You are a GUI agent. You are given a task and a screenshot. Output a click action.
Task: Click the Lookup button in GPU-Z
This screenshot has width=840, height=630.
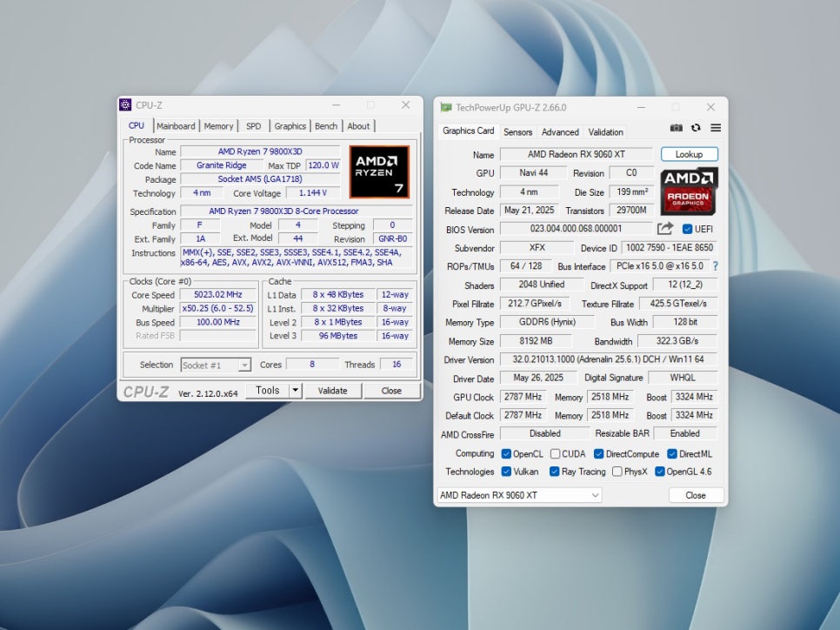pyautogui.click(x=689, y=154)
